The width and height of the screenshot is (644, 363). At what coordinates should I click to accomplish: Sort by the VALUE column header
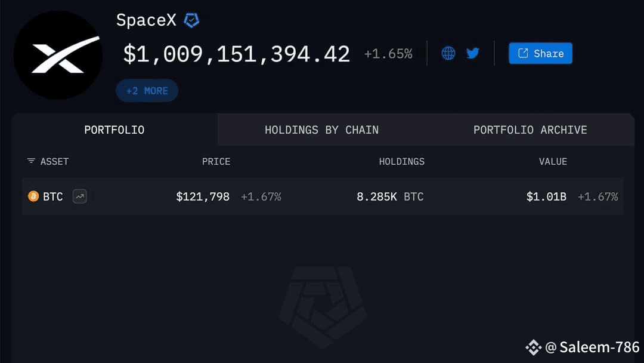click(x=553, y=162)
